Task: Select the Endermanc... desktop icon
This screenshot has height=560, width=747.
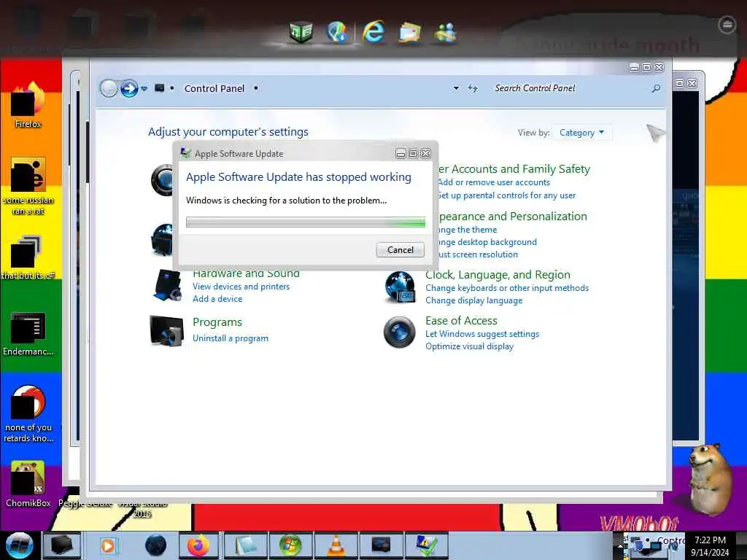Action: pyautogui.click(x=28, y=333)
